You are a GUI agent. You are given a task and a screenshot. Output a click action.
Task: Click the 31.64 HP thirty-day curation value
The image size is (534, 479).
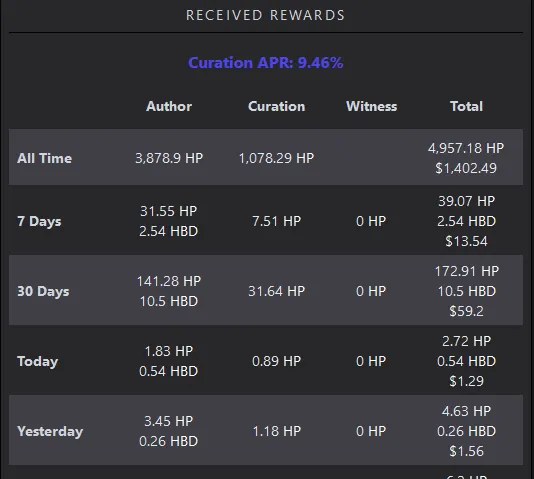click(277, 291)
